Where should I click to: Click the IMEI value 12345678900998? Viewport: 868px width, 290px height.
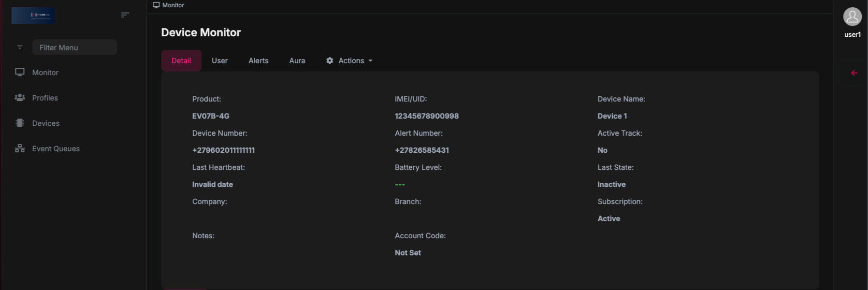[x=426, y=116]
